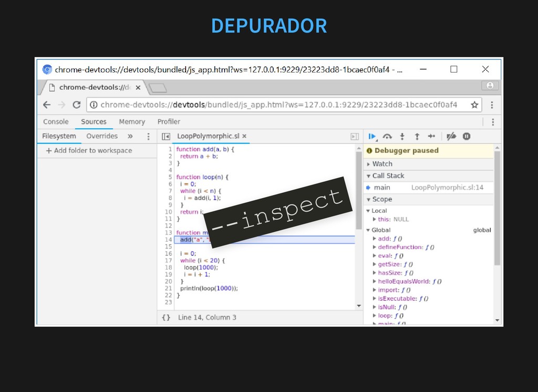The height and width of the screenshot is (392, 538).
Task: Select the Overrides navigator tab
Action: [102, 136]
